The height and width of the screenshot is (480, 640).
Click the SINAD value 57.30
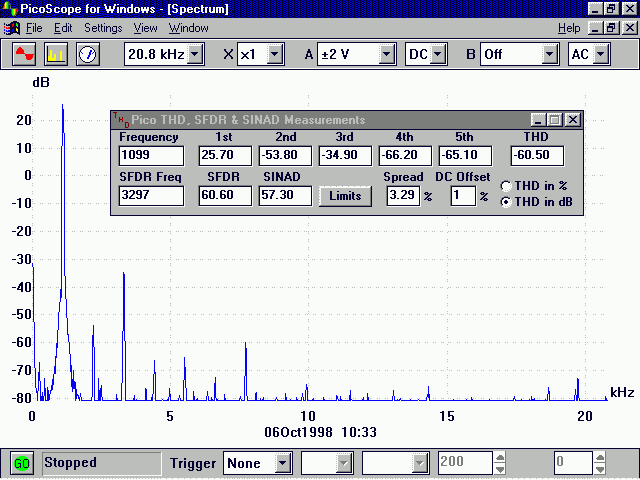[x=285, y=196]
